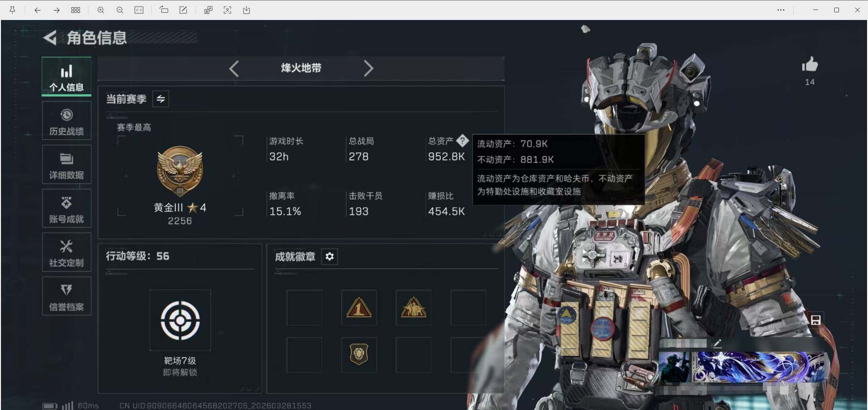Switch to the 历史战绩 tab
This screenshot has height=410, width=868.
pyautogui.click(x=67, y=120)
